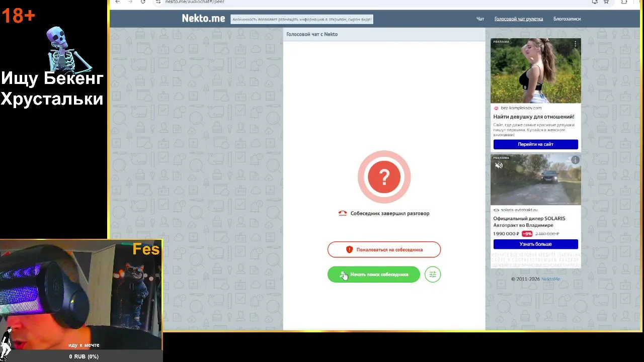Viewport: 644px width, 362px height.
Task: Click the SOLARIS car video thumbnail
Action: point(536,180)
